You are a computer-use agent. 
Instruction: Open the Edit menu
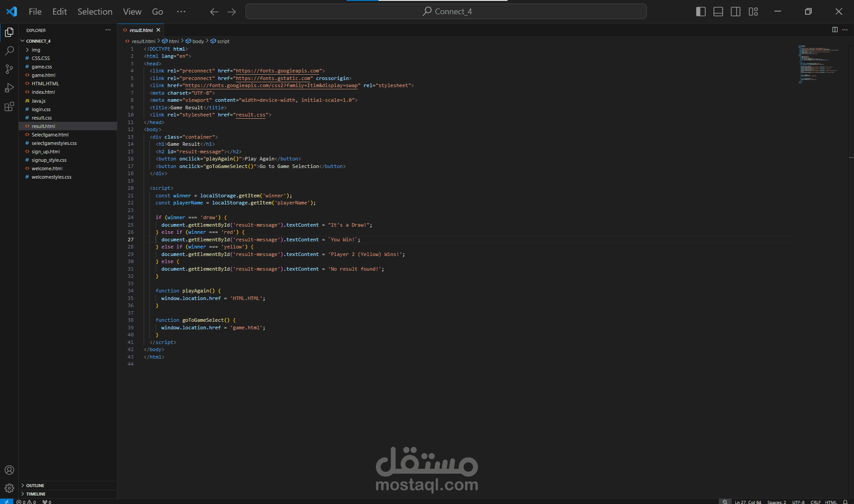[x=60, y=12]
